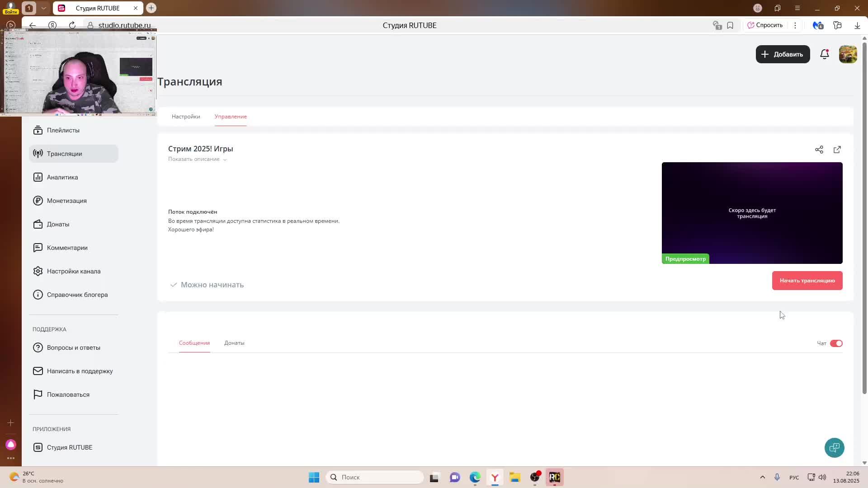Image resolution: width=868 pixels, height=488 pixels.
Task: Click the support chat bubble icon
Action: coord(834,448)
